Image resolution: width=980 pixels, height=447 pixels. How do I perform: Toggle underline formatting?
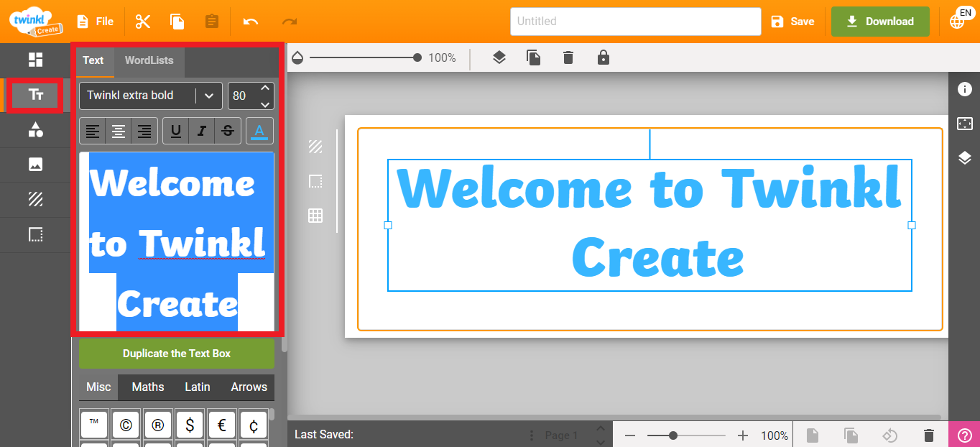[175, 131]
